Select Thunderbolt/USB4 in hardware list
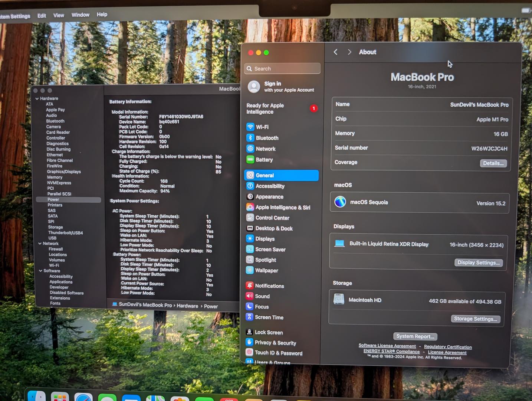This screenshot has width=532, height=401. [x=66, y=233]
